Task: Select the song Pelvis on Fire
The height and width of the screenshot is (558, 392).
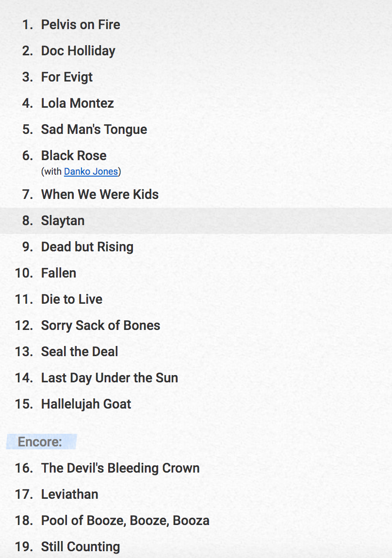Action: click(81, 25)
